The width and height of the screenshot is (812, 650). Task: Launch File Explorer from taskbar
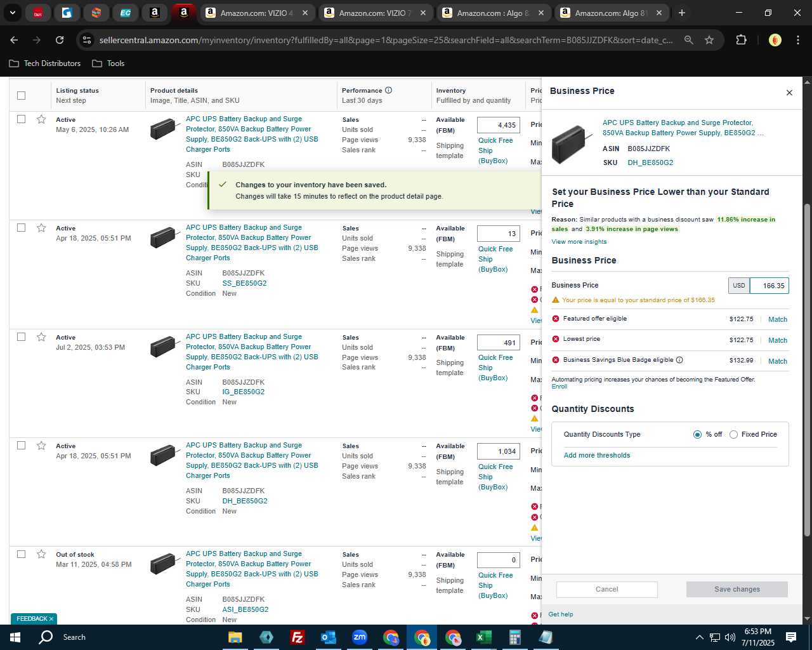pyautogui.click(x=235, y=637)
